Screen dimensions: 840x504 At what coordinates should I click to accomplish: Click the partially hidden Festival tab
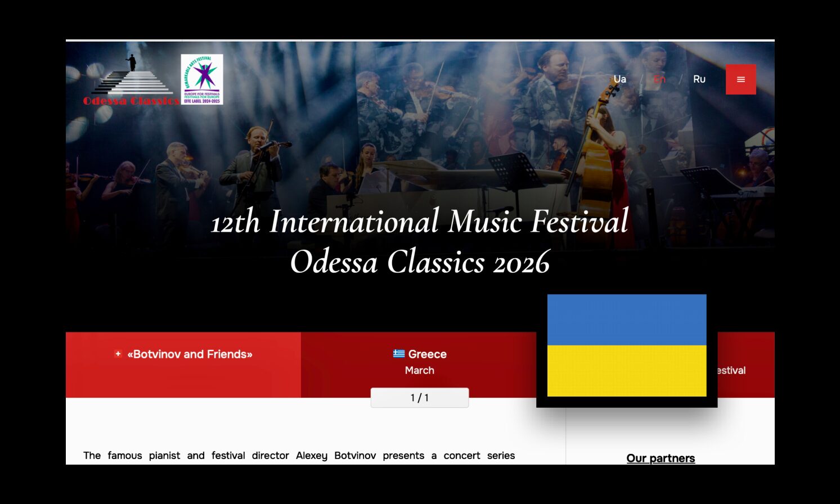(737, 370)
